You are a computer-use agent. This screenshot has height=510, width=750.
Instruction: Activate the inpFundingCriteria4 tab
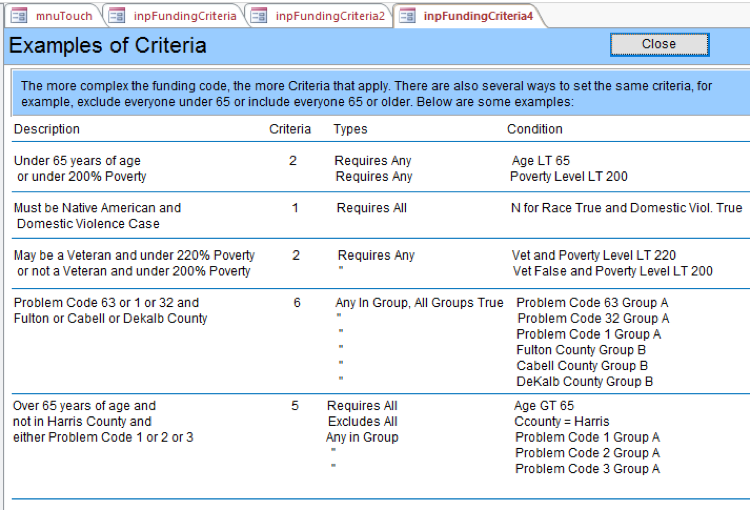478,16
